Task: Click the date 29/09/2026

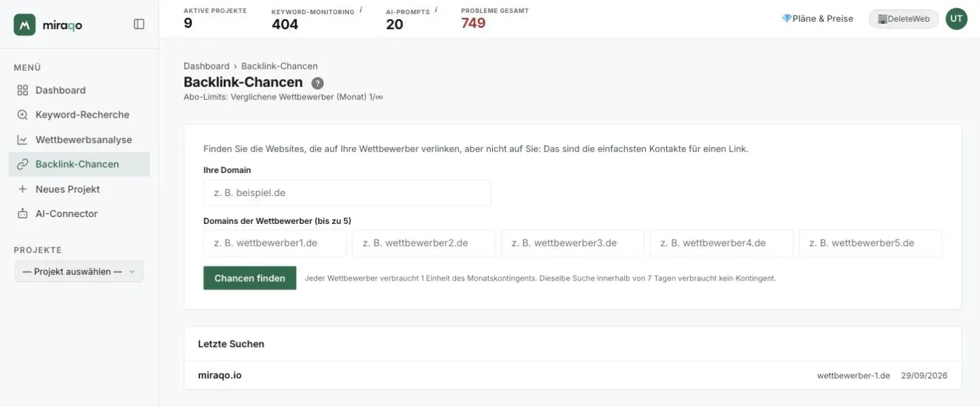Action: tap(924, 376)
